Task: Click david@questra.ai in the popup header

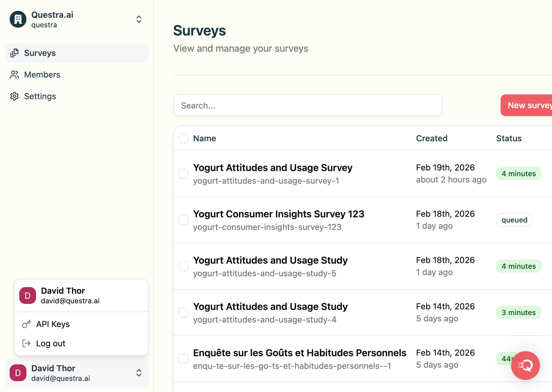Action: pos(70,301)
